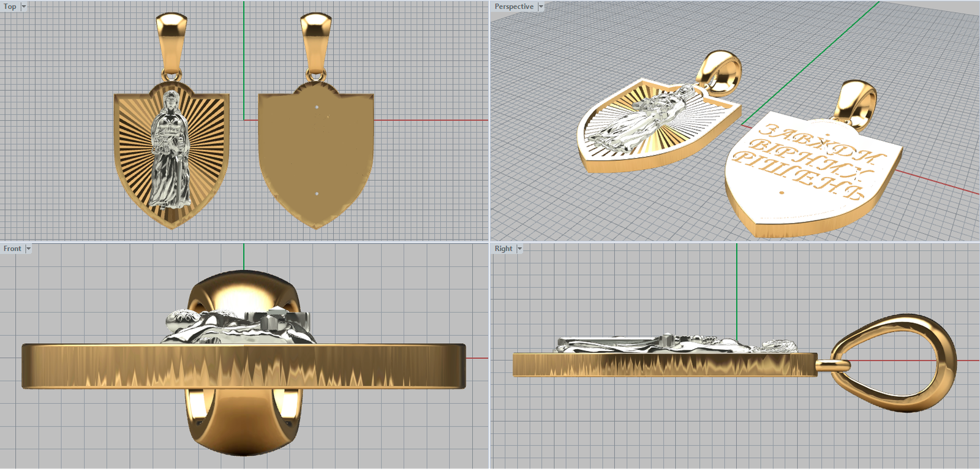Click the Top viewport title label
Viewport: 980px width, 473px height.
(10, 7)
